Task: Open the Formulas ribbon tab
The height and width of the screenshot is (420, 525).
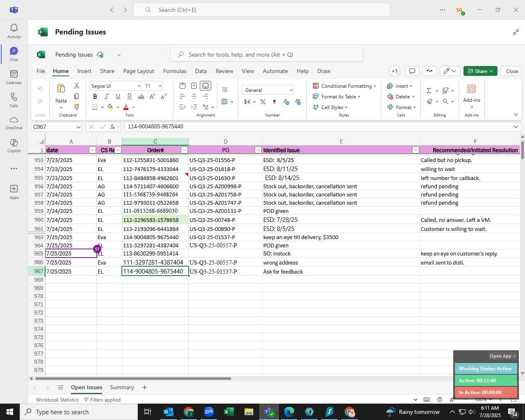Action: [175, 71]
